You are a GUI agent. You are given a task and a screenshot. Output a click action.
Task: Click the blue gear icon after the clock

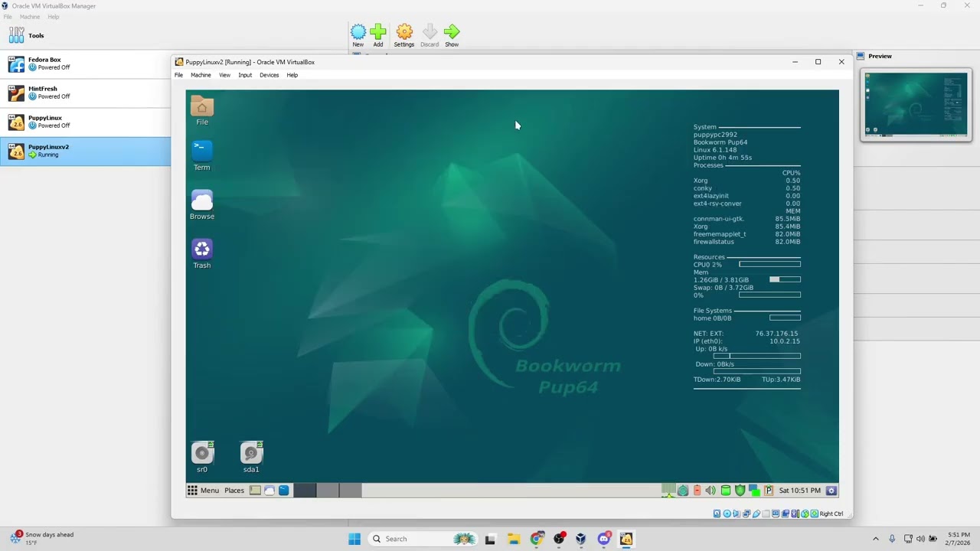[831, 491]
